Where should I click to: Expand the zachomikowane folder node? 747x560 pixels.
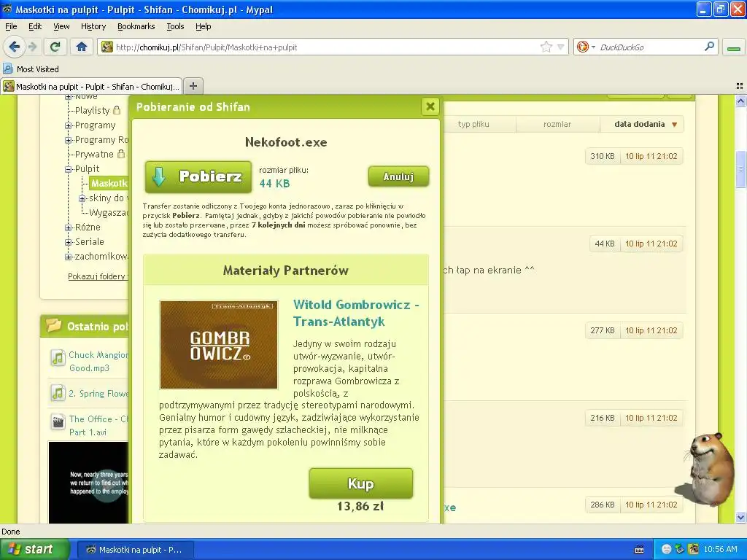(x=68, y=257)
